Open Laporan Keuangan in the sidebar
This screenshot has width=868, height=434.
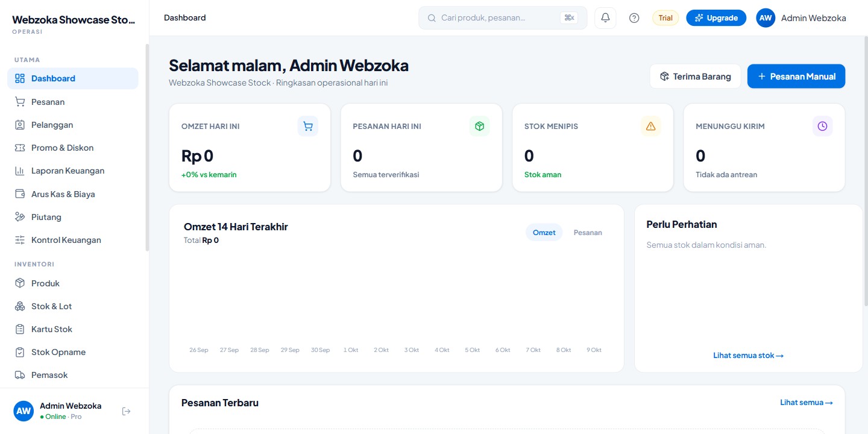73,171
